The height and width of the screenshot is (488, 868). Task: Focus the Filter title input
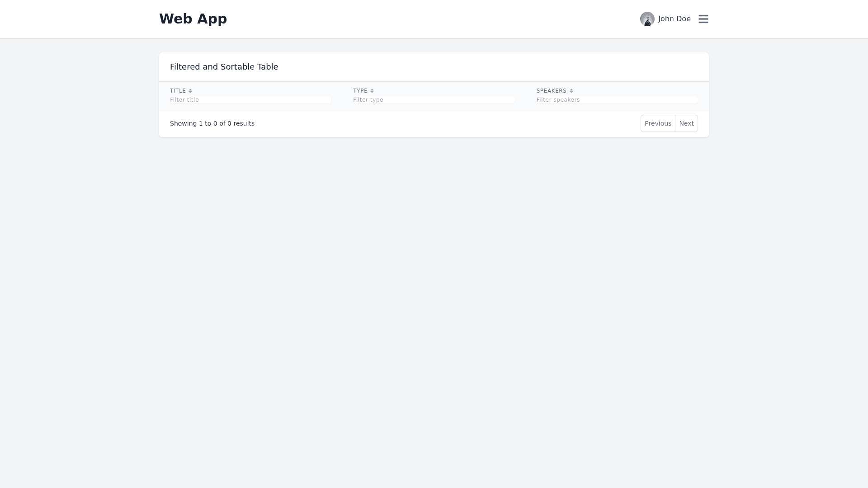pyautogui.click(x=250, y=100)
